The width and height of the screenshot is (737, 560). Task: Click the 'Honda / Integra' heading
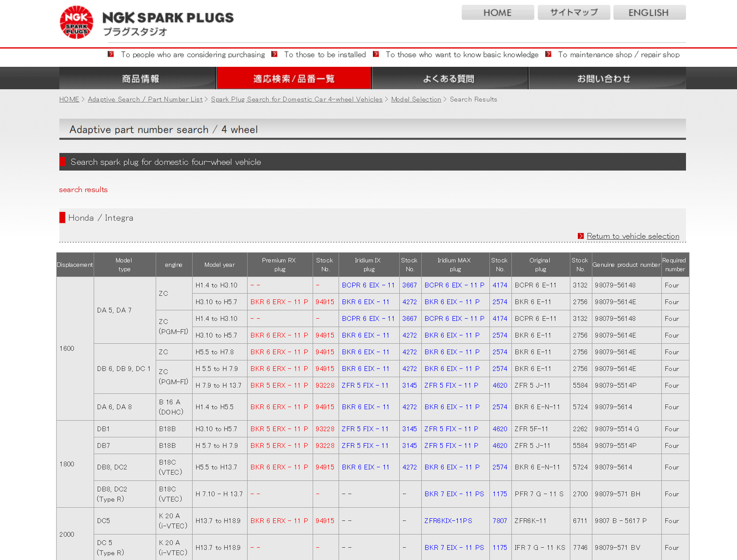click(101, 218)
